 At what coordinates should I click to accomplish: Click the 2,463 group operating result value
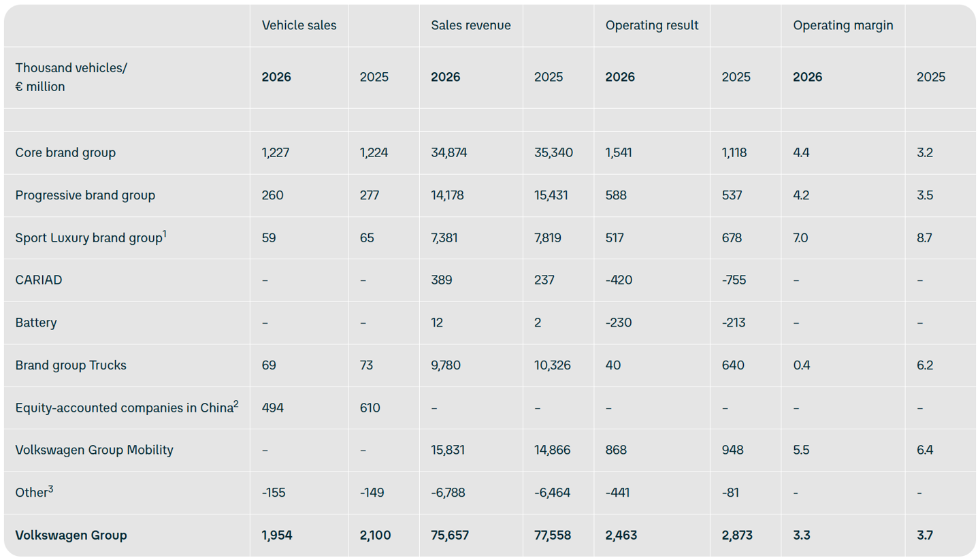click(621, 535)
